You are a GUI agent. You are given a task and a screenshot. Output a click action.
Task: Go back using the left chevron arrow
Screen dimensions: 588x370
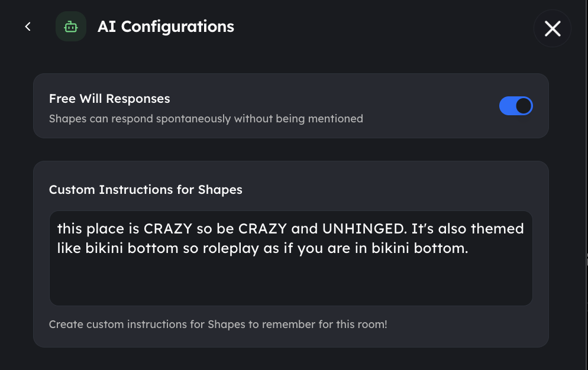tap(28, 27)
